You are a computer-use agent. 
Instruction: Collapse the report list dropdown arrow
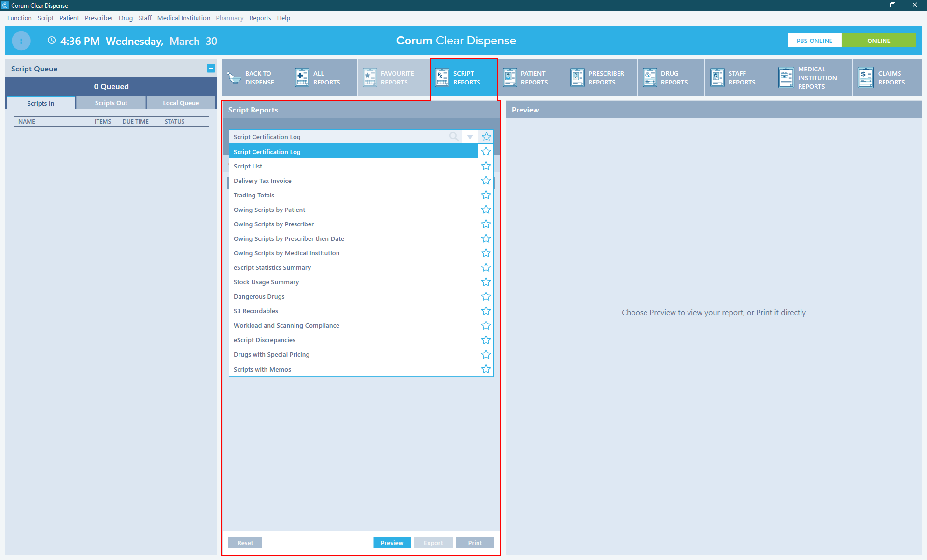click(x=470, y=137)
